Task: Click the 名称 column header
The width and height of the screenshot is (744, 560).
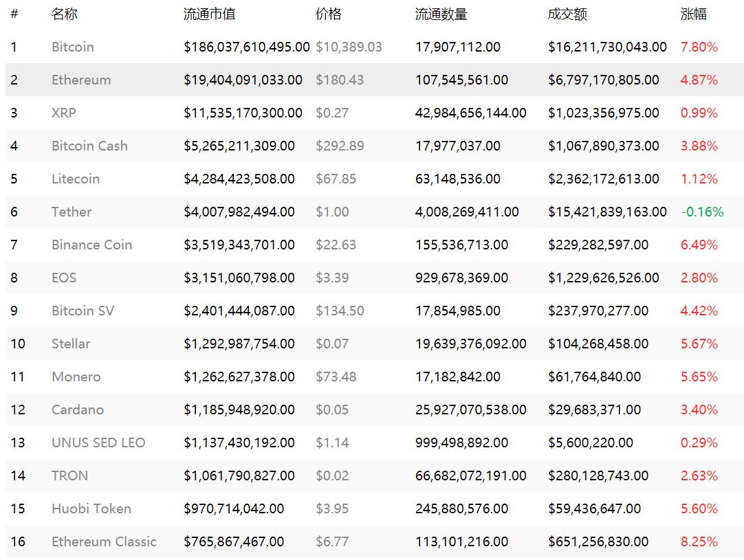Action: pyautogui.click(x=65, y=14)
